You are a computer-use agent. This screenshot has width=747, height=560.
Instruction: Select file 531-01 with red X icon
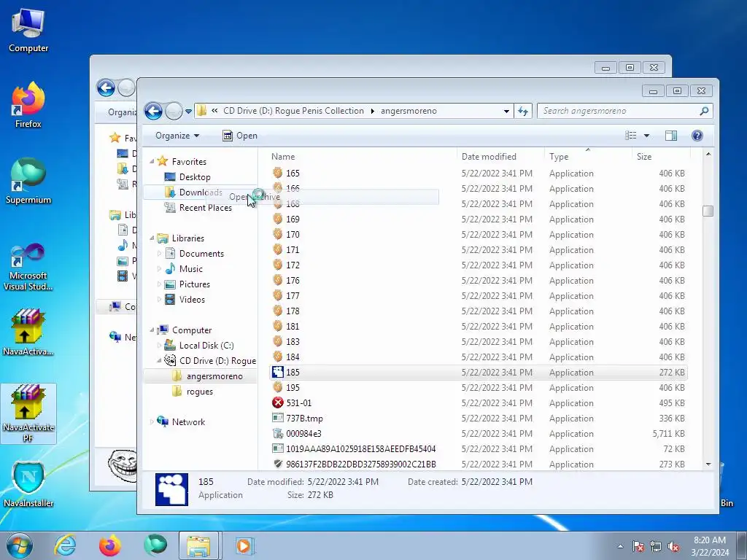click(x=479, y=402)
